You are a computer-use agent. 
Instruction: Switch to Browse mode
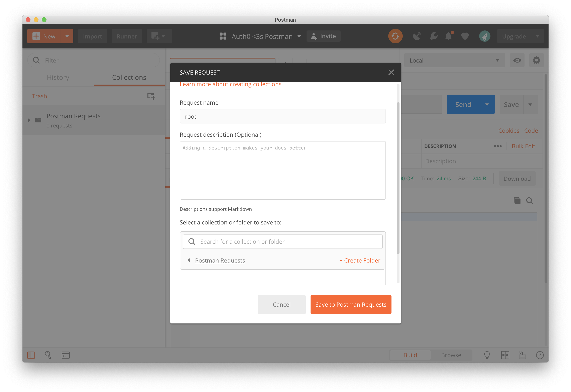(451, 355)
